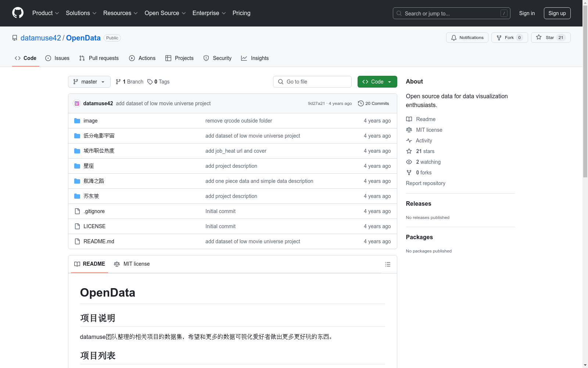Open commit hash 9d27a21
Screen dimensions: 588x368
click(316, 103)
